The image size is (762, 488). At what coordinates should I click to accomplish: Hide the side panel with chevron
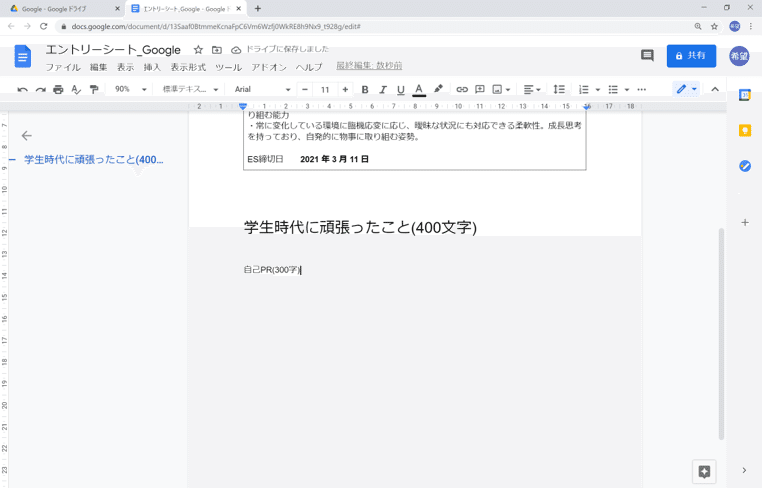pyautogui.click(x=744, y=470)
